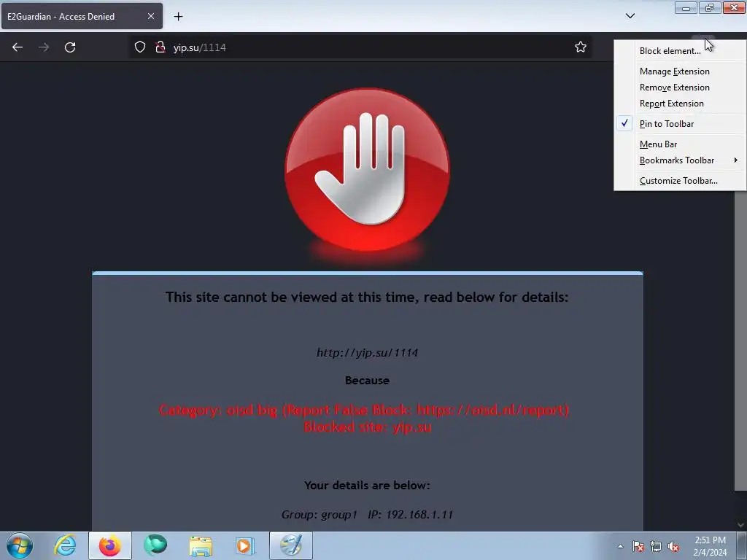Go back to the previous page
747x560 pixels.
click(x=18, y=47)
